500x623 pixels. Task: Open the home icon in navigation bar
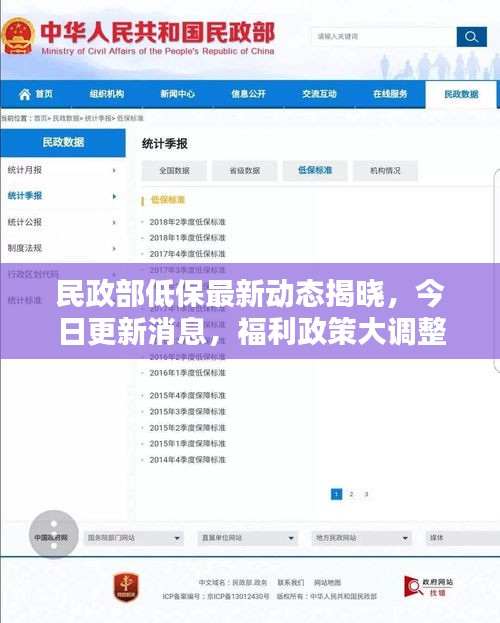click(x=25, y=94)
